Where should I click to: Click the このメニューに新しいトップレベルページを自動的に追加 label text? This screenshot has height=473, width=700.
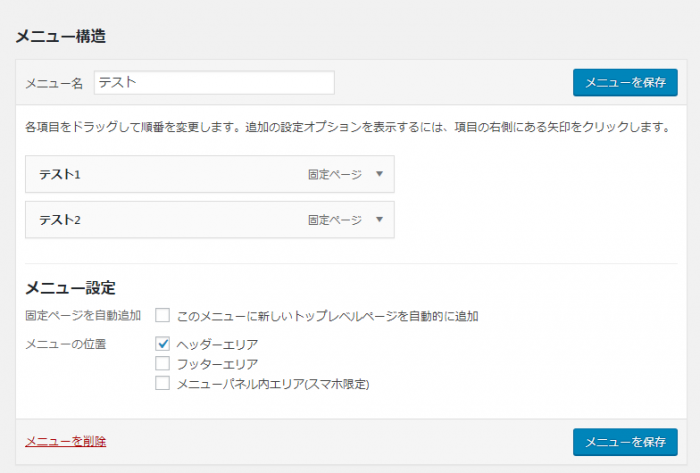[328, 316]
